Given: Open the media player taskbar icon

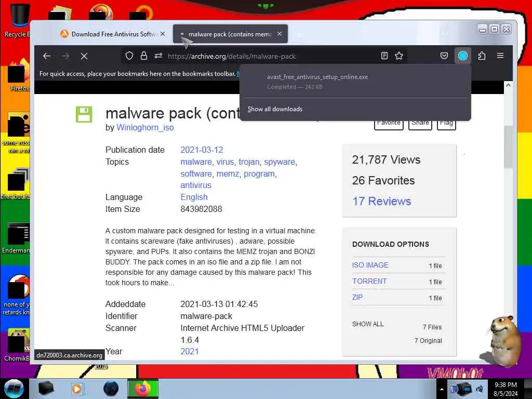Looking at the screenshot, I should [x=77, y=389].
